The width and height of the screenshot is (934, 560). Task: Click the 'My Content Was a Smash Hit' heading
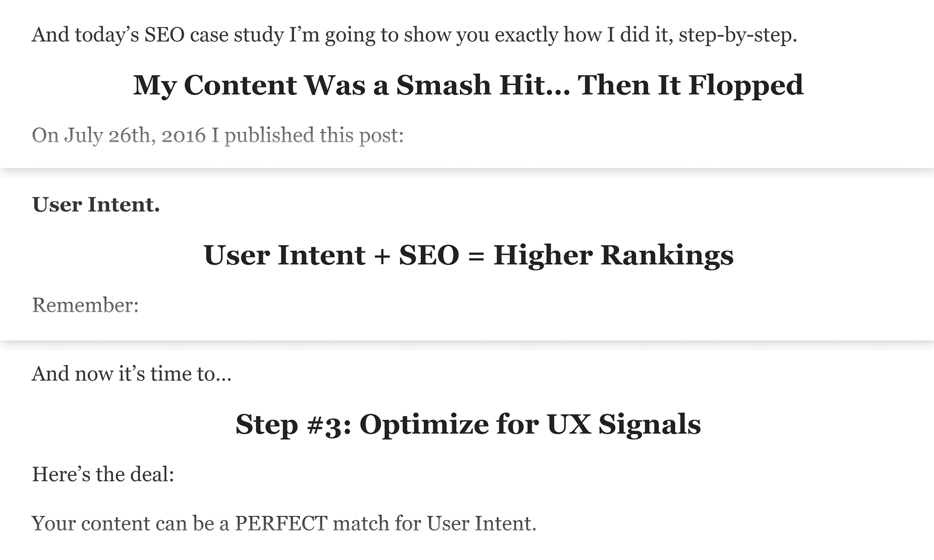(468, 86)
